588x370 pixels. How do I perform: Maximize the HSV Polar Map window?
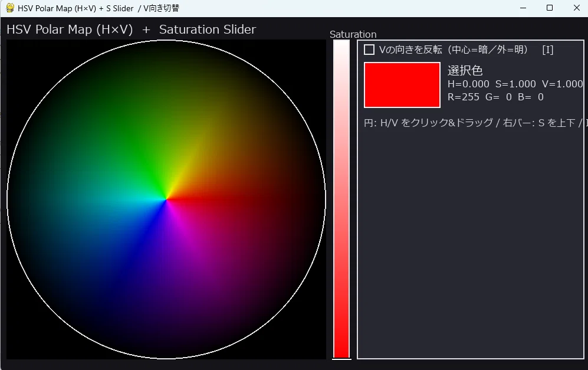pos(550,8)
